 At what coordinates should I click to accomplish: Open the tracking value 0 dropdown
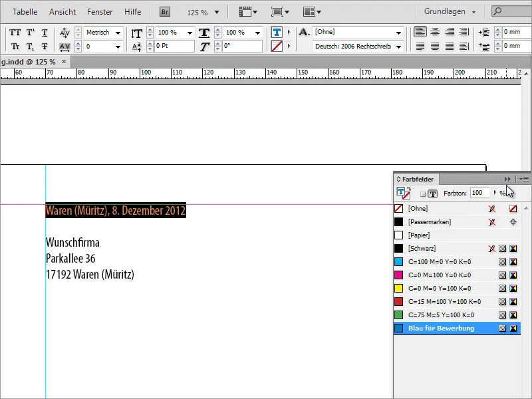pyautogui.click(x=118, y=47)
